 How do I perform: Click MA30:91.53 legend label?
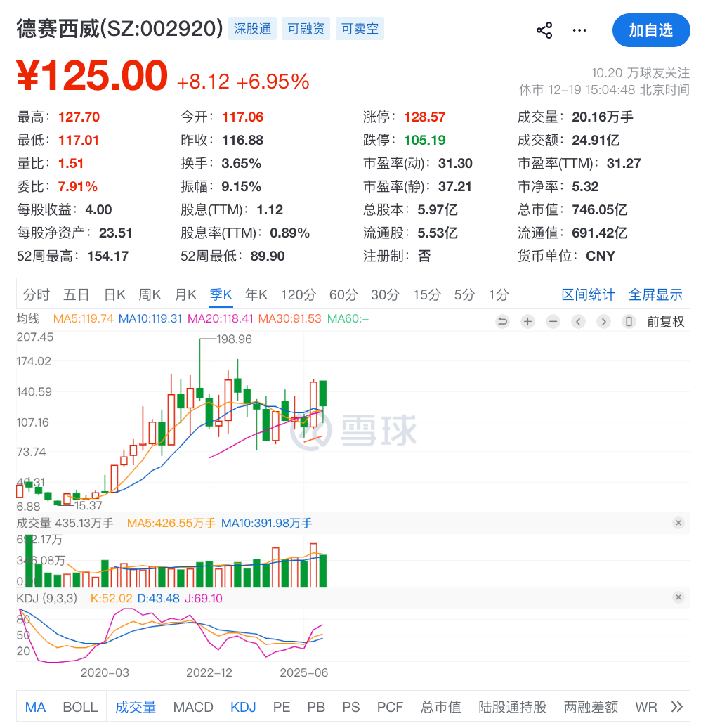289,318
